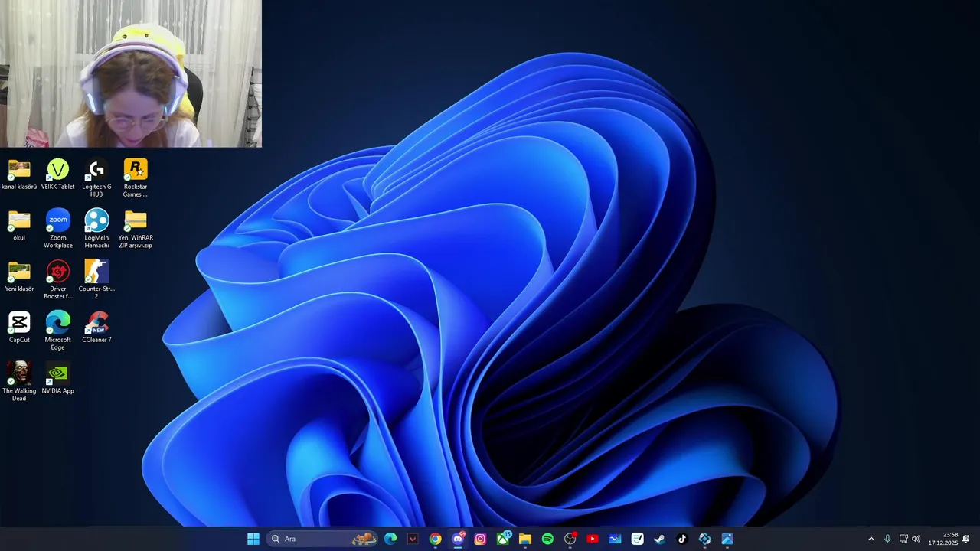The width and height of the screenshot is (980, 551).
Task: Open Steam from the taskbar
Action: [x=659, y=539]
